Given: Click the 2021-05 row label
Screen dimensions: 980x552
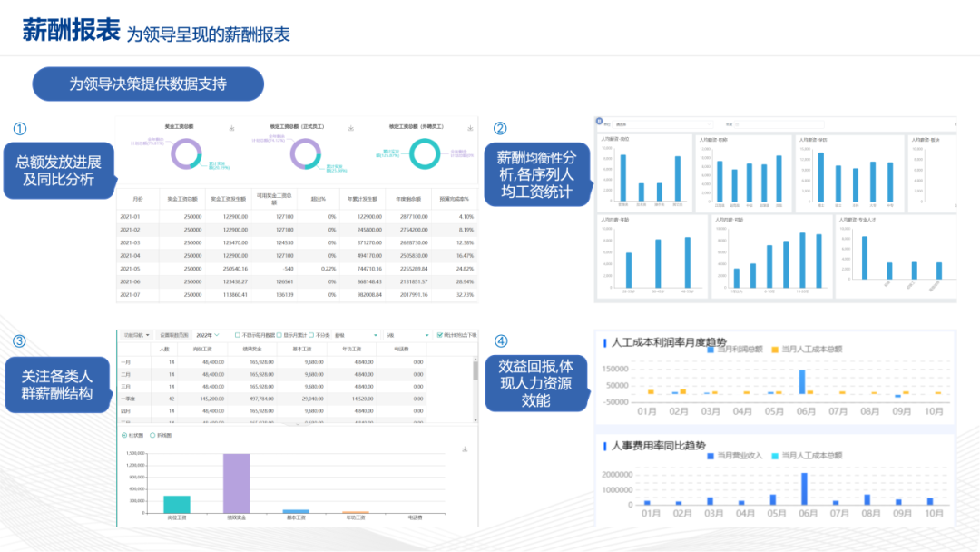Looking at the screenshot, I should [x=130, y=269].
